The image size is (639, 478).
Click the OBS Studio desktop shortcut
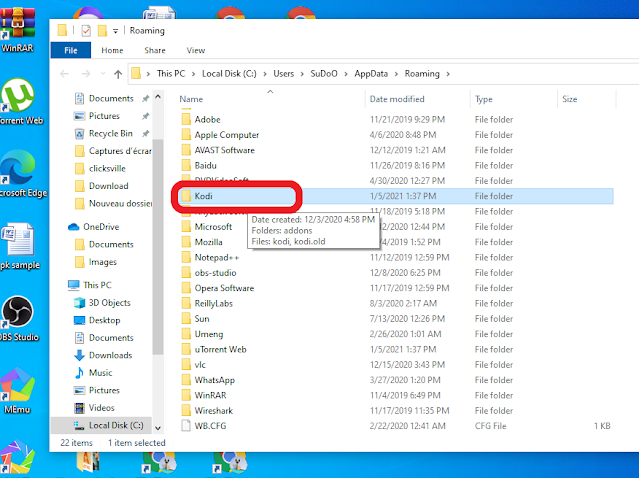tap(18, 319)
